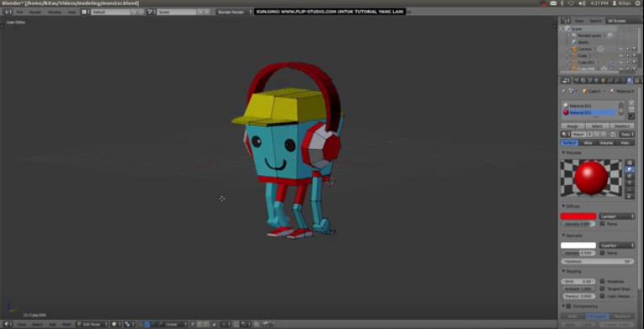Image resolution: width=644 pixels, height=329 pixels.
Task: Select Camera in the outliner
Action: pos(584,49)
